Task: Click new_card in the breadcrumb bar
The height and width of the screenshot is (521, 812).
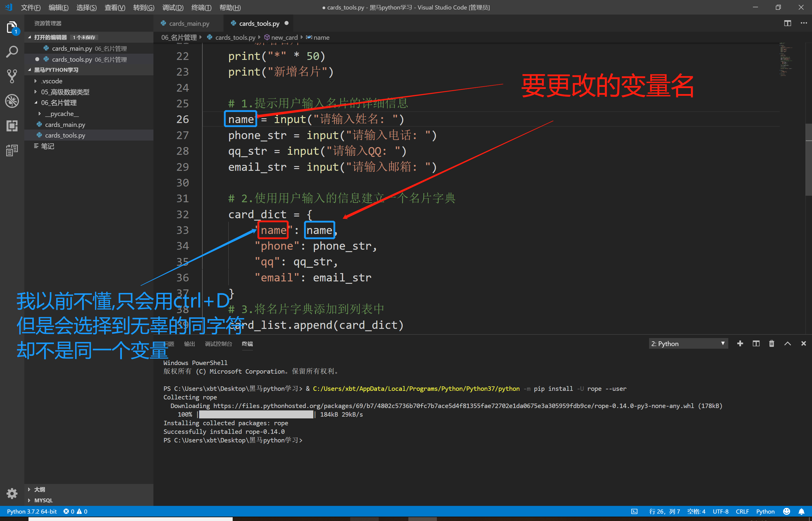Action: point(284,37)
